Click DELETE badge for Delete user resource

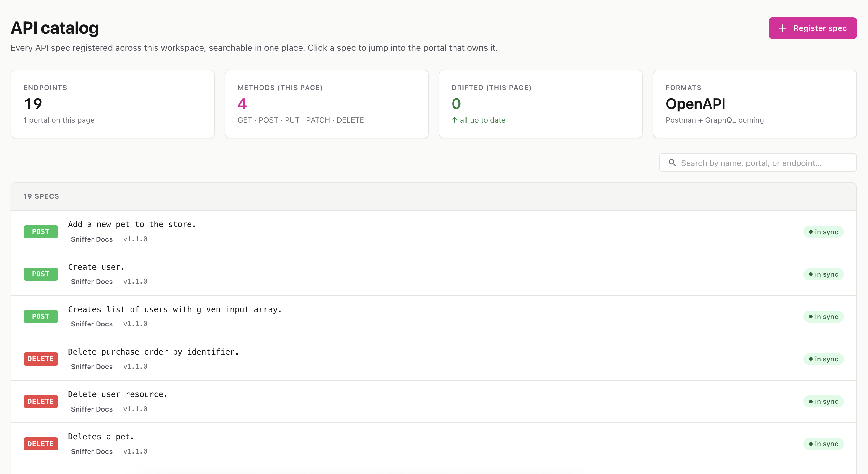pos(41,402)
